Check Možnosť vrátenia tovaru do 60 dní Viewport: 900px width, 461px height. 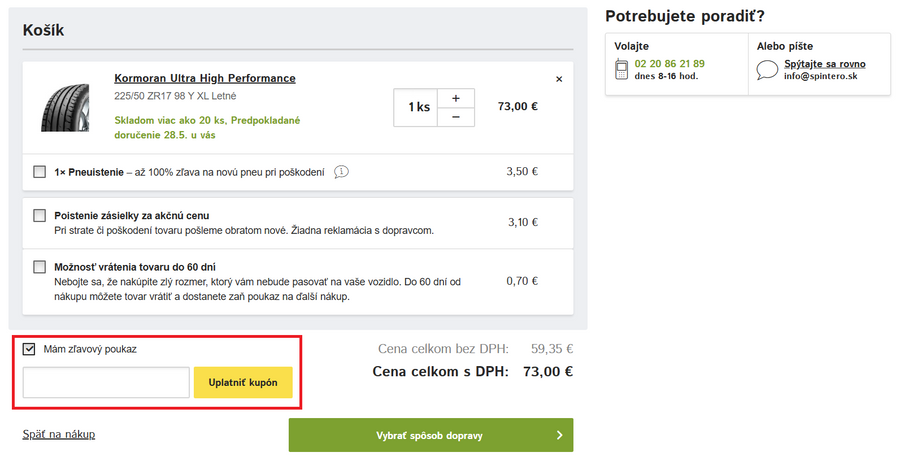pos(40,267)
